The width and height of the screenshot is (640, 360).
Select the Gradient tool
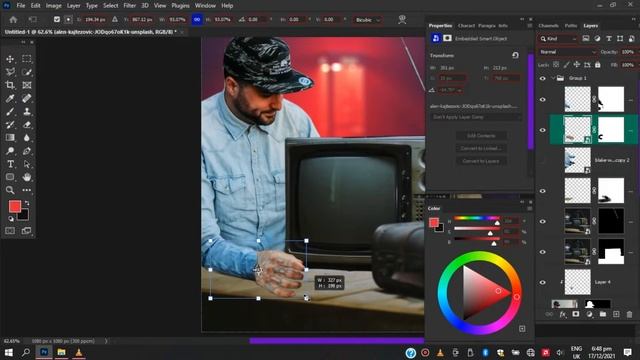coord(10,138)
